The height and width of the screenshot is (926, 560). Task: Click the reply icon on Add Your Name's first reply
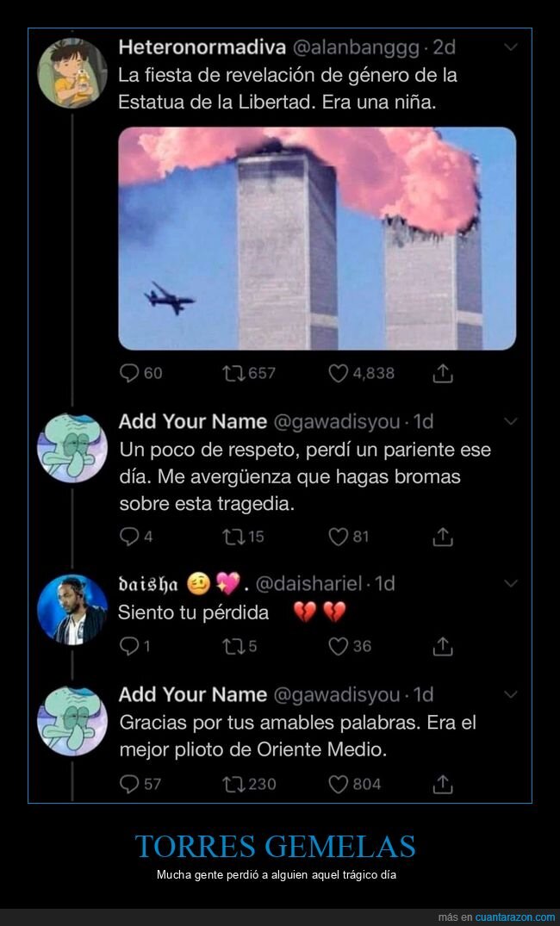pyautogui.click(x=131, y=535)
